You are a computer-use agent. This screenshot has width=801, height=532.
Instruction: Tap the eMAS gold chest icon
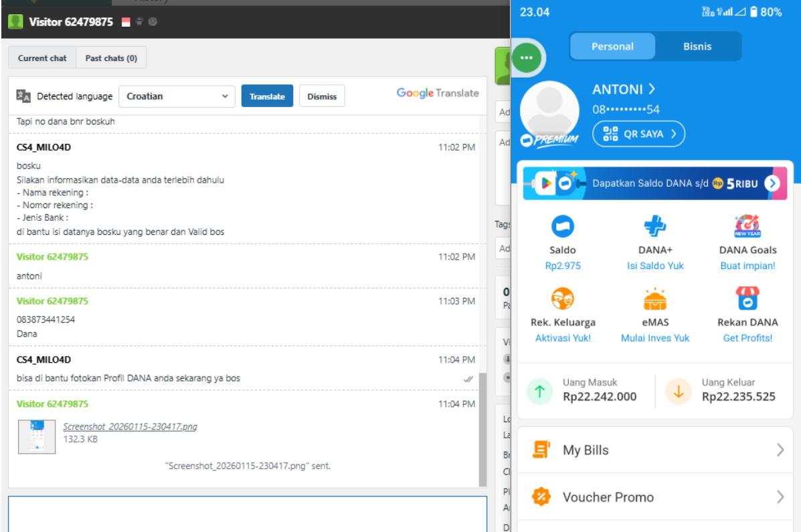(x=655, y=299)
